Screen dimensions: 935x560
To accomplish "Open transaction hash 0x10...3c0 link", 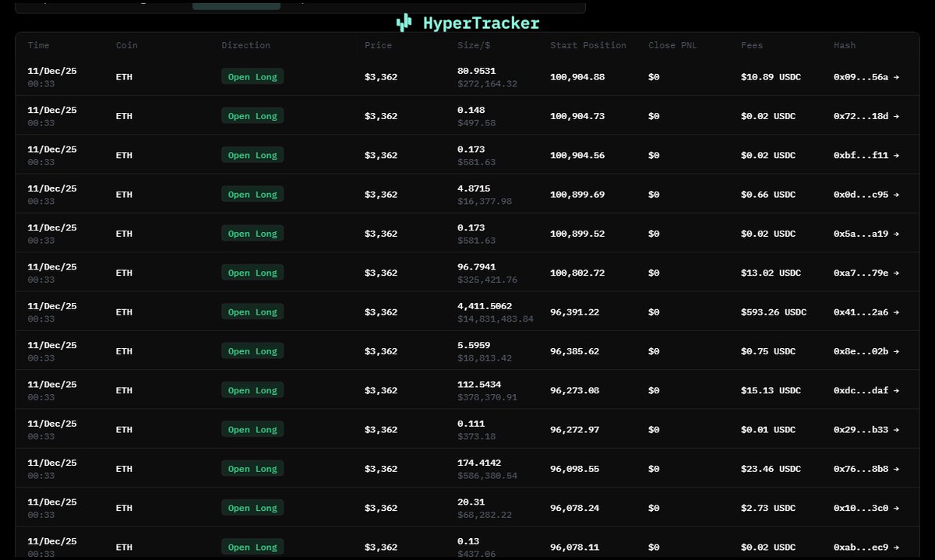I will [866, 508].
